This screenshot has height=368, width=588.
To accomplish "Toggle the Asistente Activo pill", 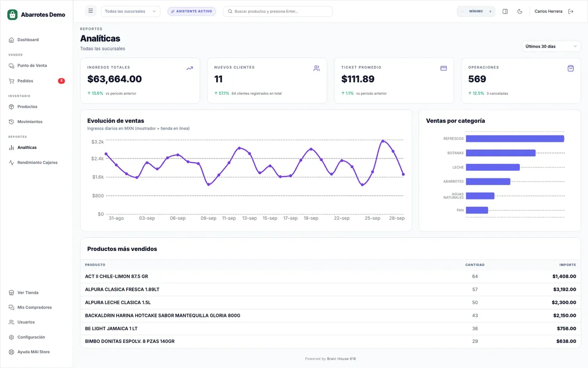I will click(192, 11).
